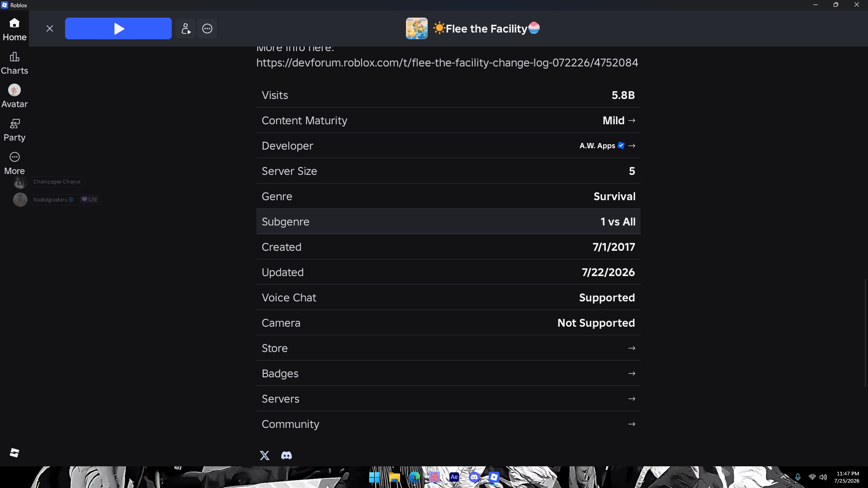
Task: Minimize the Roblox window
Action: click(x=816, y=5)
